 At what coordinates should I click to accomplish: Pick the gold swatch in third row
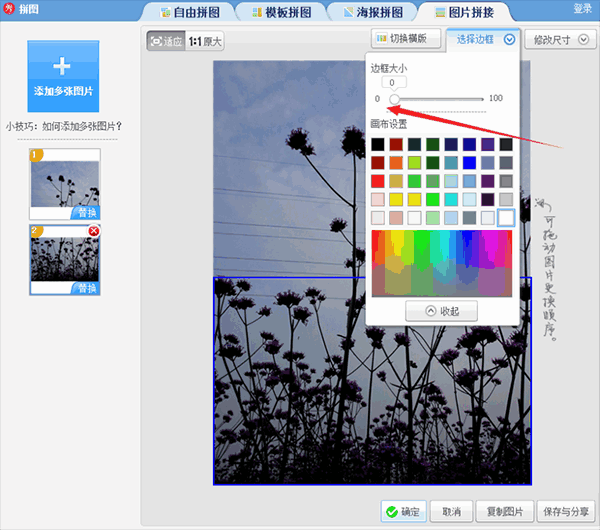(x=396, y=181)
